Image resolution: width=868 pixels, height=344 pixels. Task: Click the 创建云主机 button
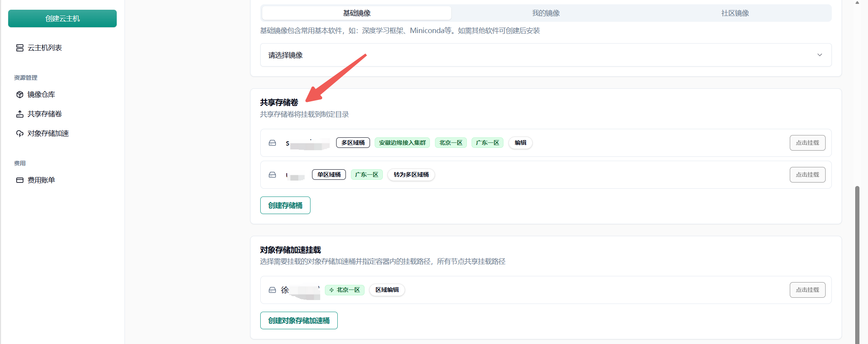(62, 19)
